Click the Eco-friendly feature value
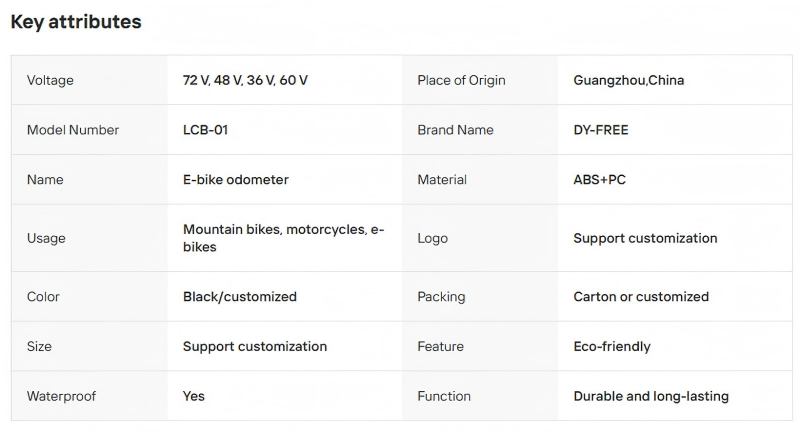 coord(612,347)
